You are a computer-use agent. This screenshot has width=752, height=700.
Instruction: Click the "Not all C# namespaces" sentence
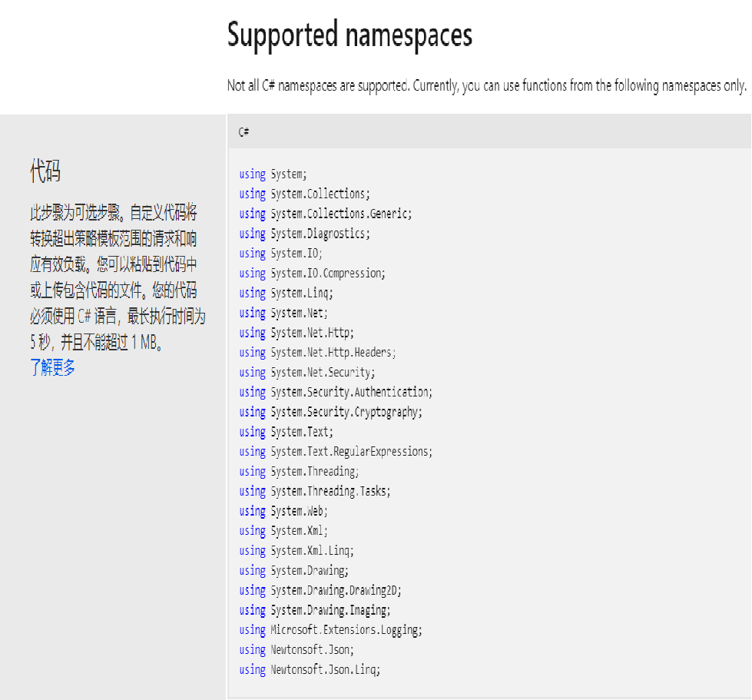point(486,86)
